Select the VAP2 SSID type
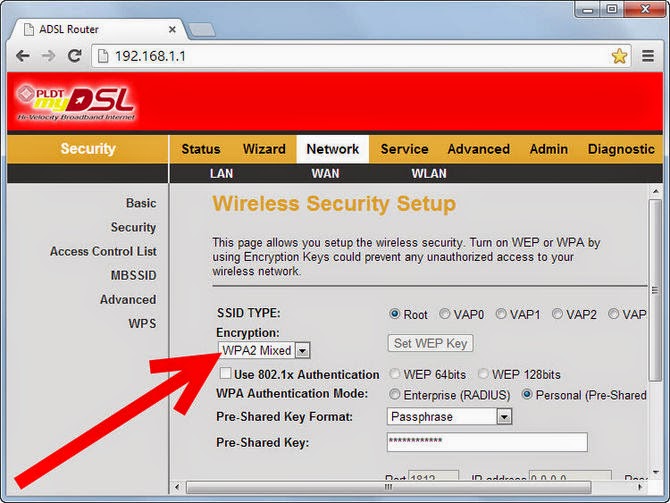670x503 pixels. (557, 314)
